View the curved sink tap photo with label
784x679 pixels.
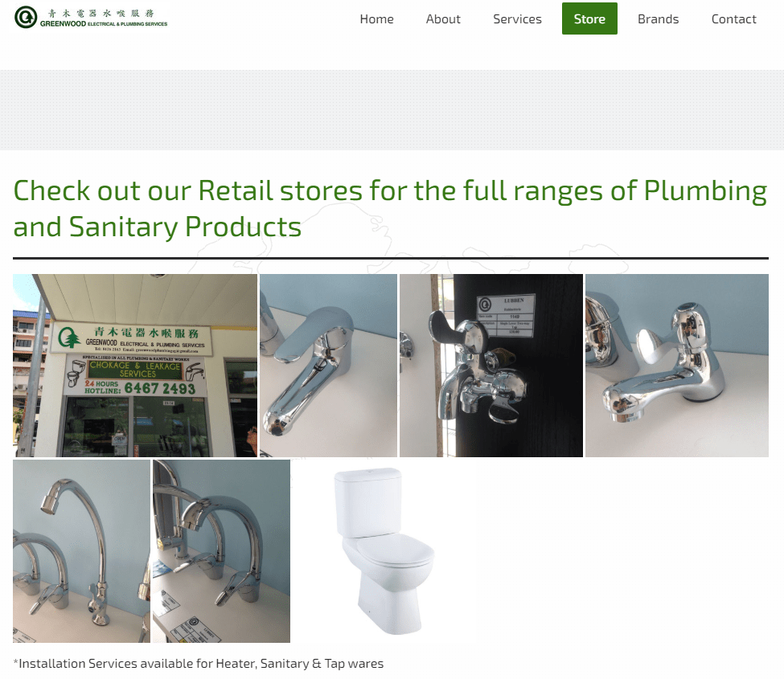click(221, 551)
